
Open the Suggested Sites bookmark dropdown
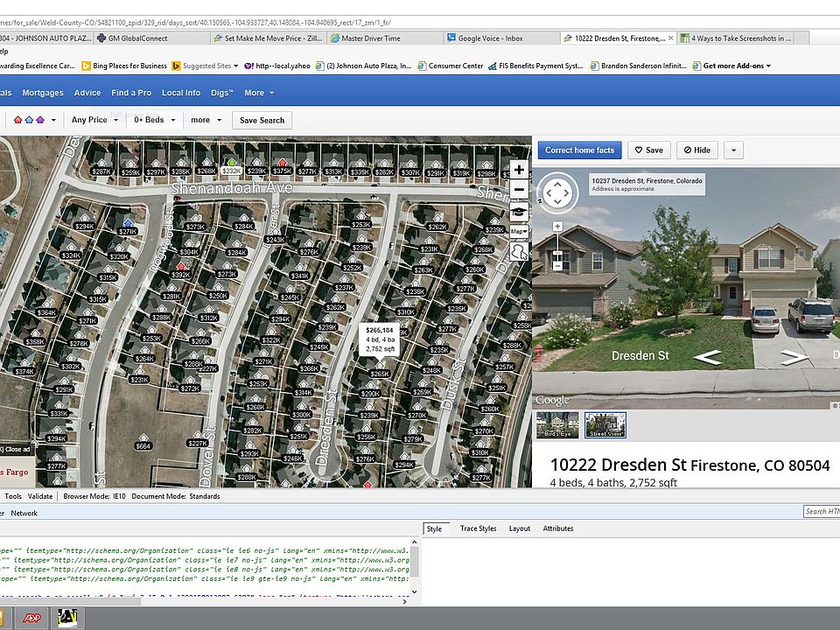[x=205, y=66]
